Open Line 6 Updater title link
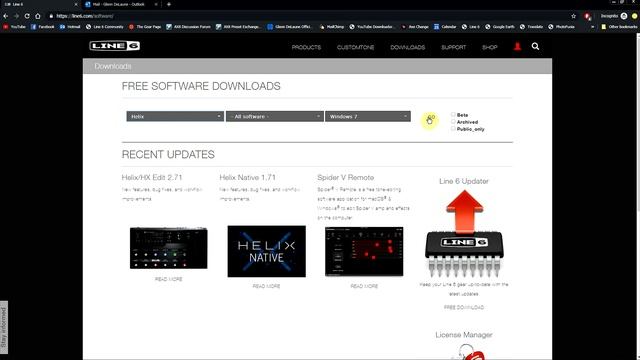This screenshot has height=360, width=640. point(464,181)
